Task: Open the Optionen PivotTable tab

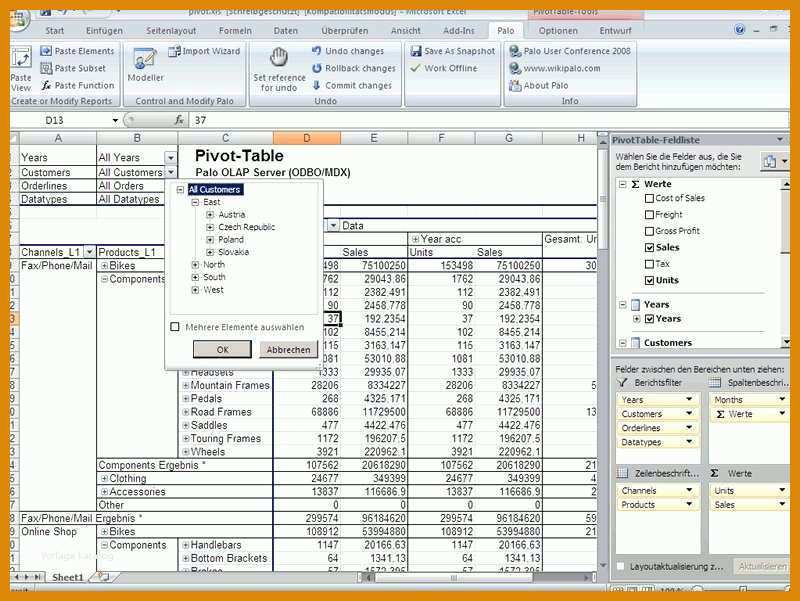Action: (x=558, y=31)
